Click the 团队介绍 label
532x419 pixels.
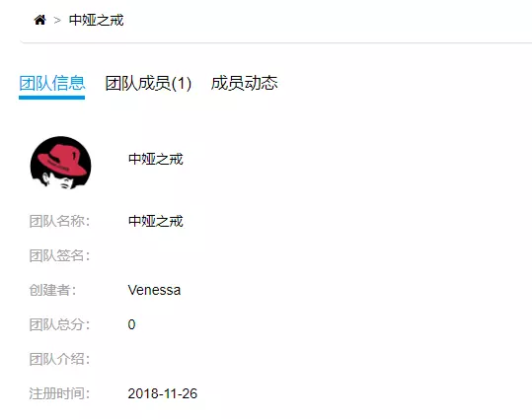[59, 359]
